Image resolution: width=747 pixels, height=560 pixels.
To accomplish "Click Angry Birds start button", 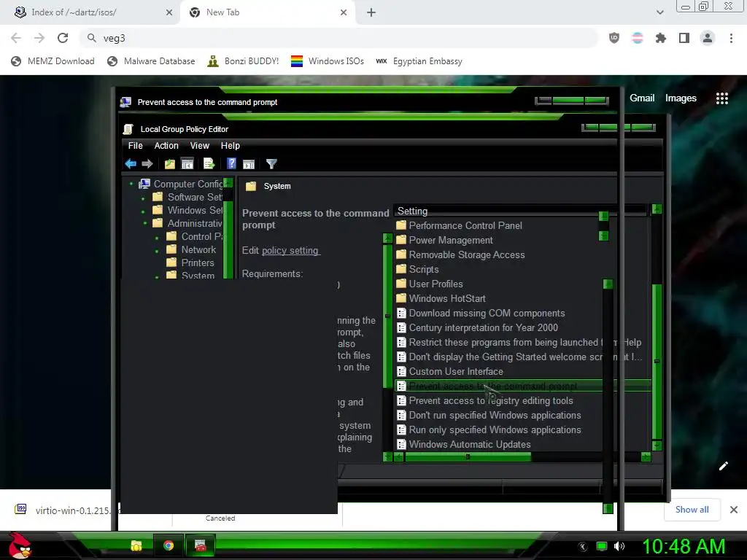I will (x=20, y=545).
